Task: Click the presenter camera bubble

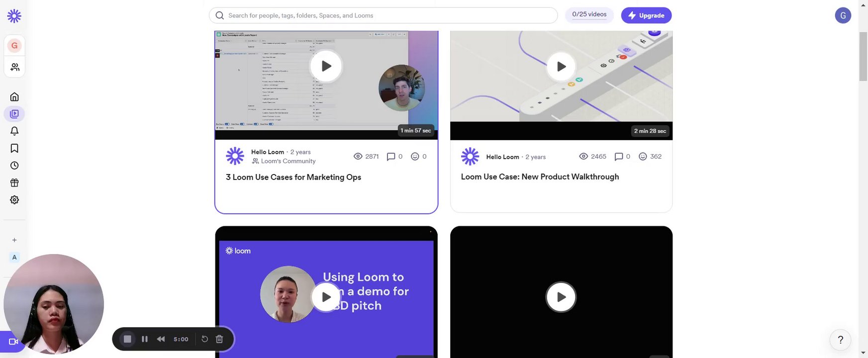Action: [x=54, y=304]
